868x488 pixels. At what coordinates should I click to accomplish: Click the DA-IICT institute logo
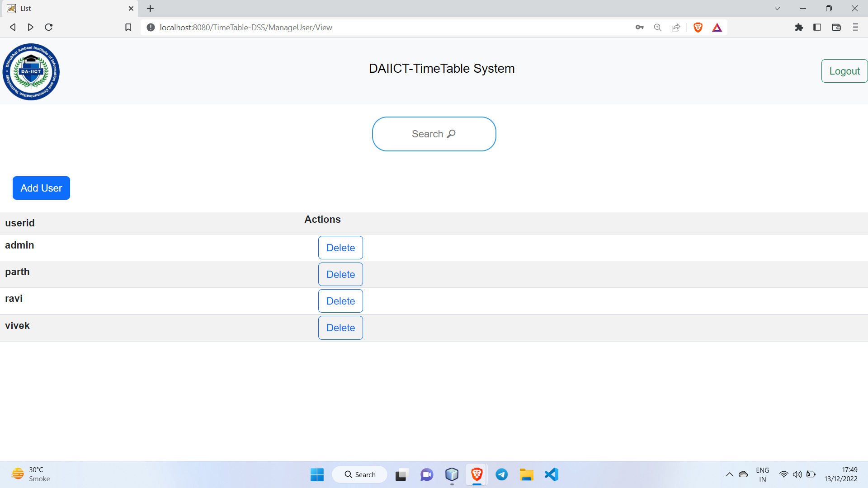point(31,71)
